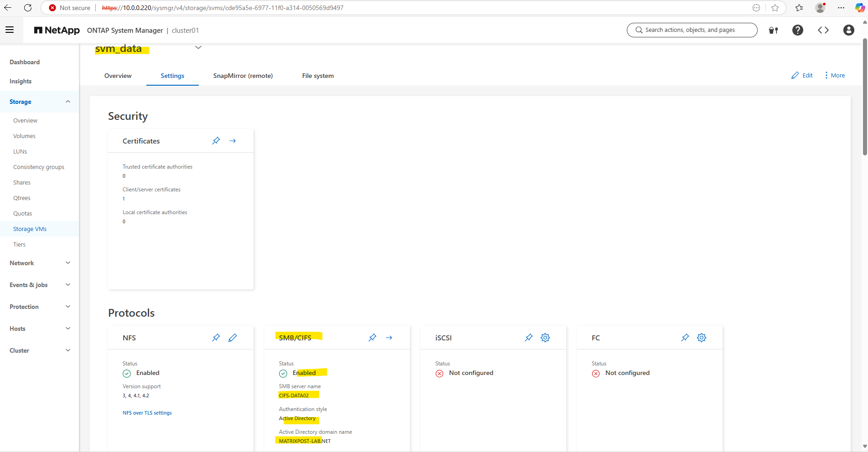Reload the page in browser
The image size is (868, 452).
click(28, 8)
